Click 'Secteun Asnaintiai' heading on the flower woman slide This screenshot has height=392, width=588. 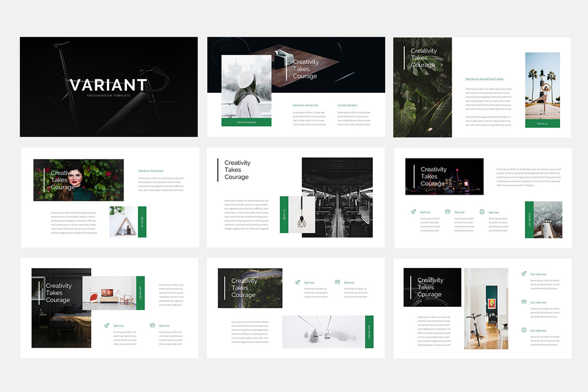click(151, 171)
